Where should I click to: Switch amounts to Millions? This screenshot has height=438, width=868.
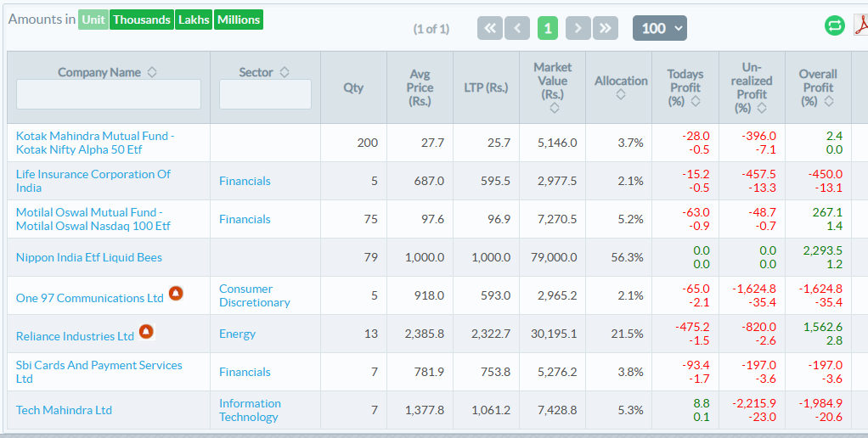[239, 20]
